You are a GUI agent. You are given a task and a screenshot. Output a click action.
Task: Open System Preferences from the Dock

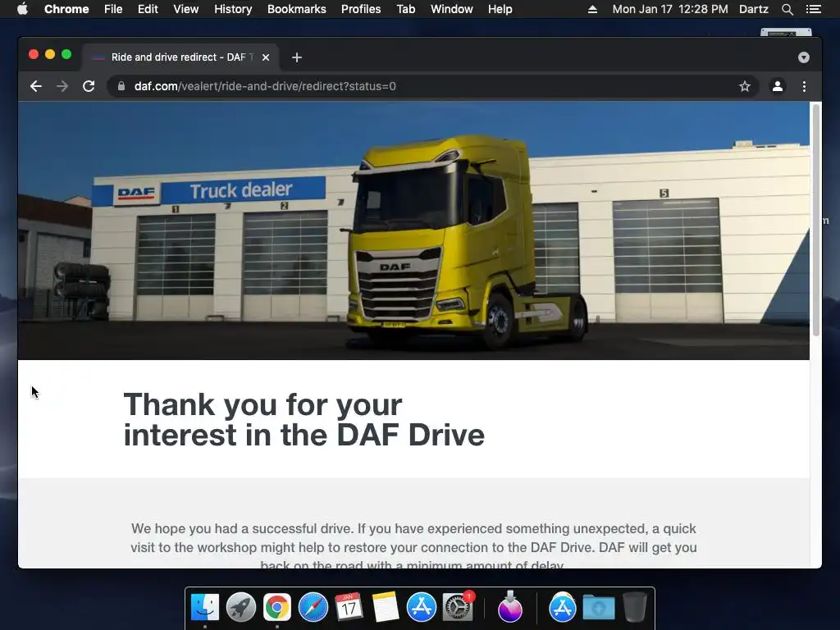458,607
